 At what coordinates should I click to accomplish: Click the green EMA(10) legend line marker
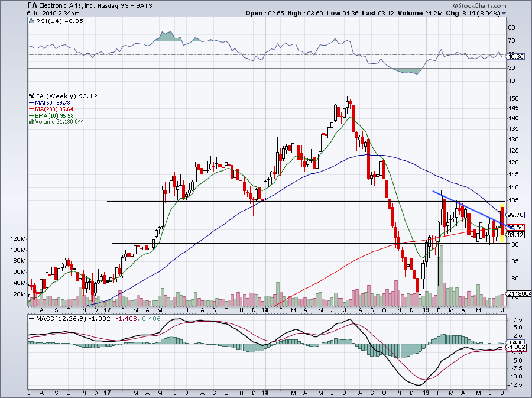(x=32, y=115)
